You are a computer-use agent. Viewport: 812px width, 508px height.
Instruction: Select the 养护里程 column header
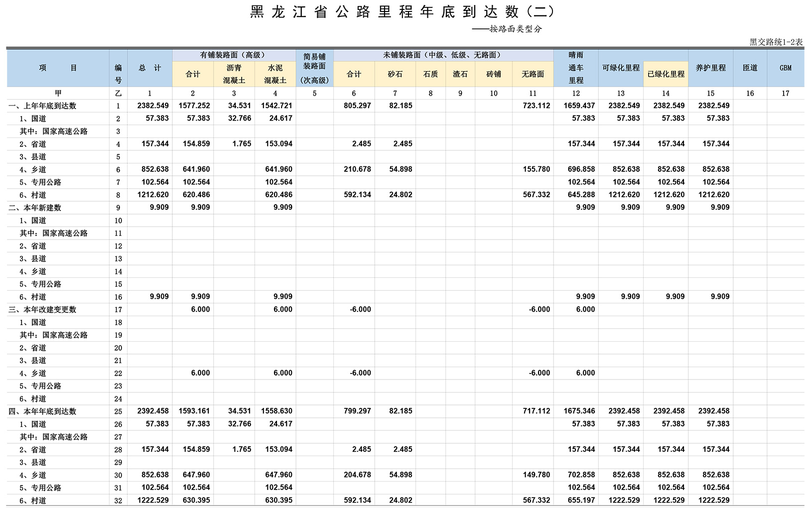tap(711, 68)
